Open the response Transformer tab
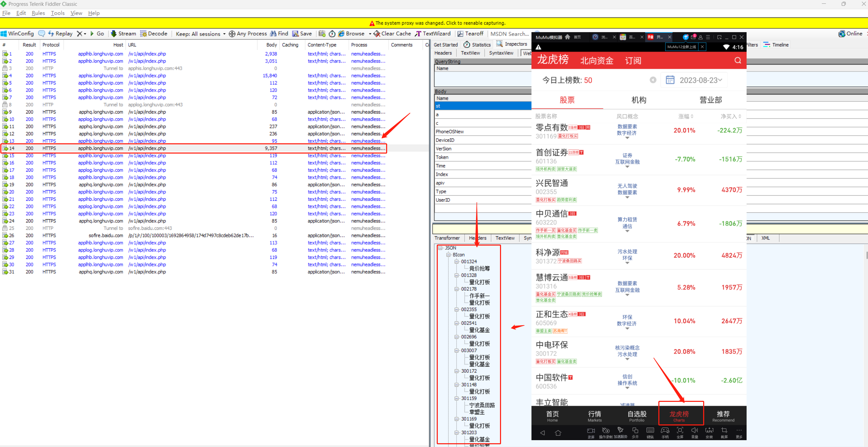Viewport: 868px width, 447px height. coord(447,238)
